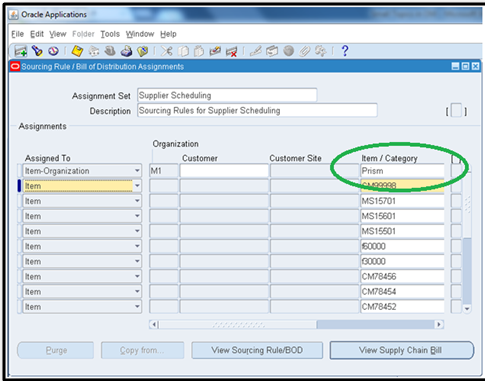Select the Prism item cell
The width and height of the screenshot is (485, 381).
pos(402,171)
